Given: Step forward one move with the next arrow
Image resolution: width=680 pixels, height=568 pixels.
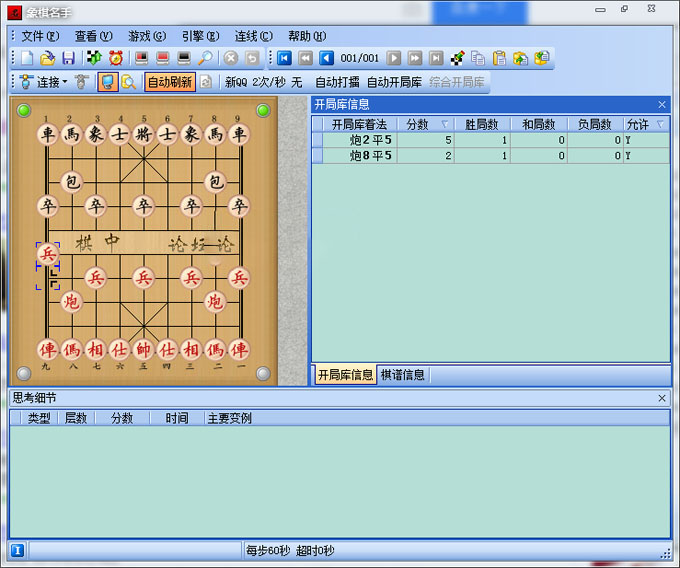Looking at the screenshot, I should [x=394, y=58].
